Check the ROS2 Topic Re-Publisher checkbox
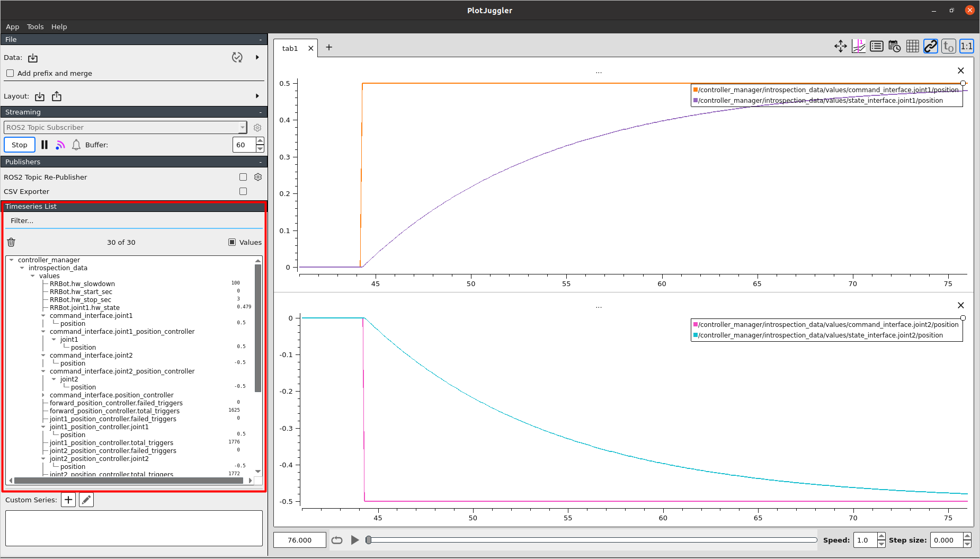Viewport: 980px width, 559px height. point(243,177)
